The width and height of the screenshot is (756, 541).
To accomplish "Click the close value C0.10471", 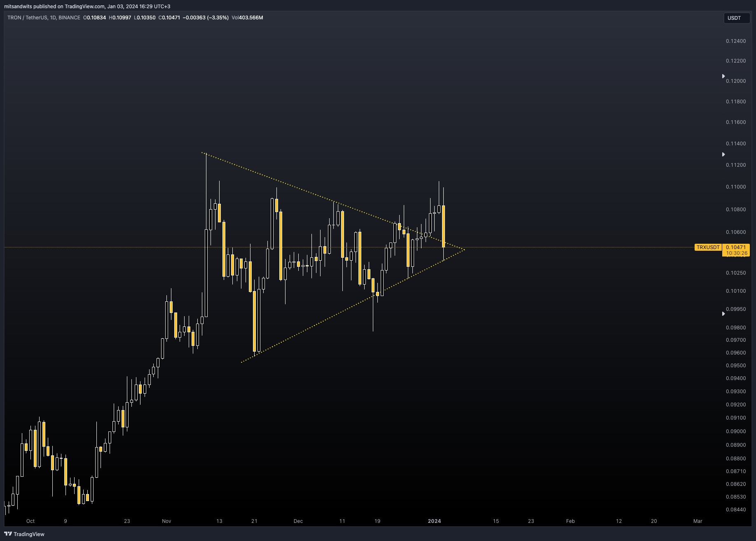I will click(x=169, y=18).
